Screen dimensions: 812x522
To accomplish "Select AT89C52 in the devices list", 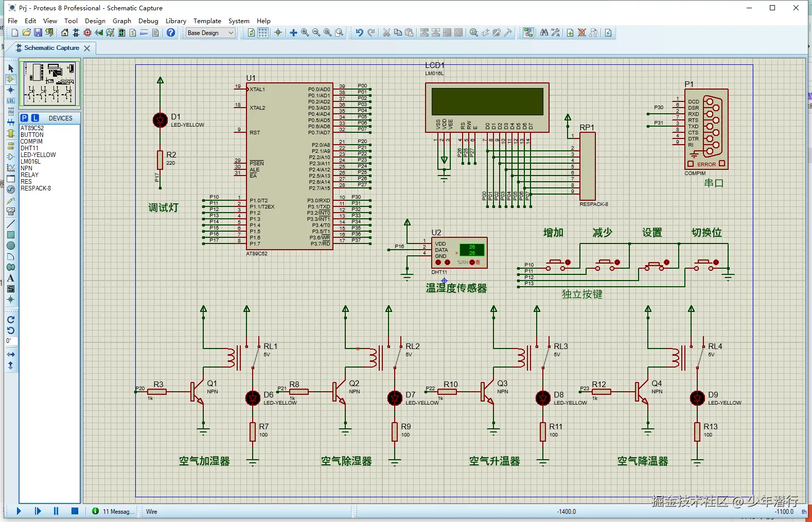I will (x=32, y=128).
